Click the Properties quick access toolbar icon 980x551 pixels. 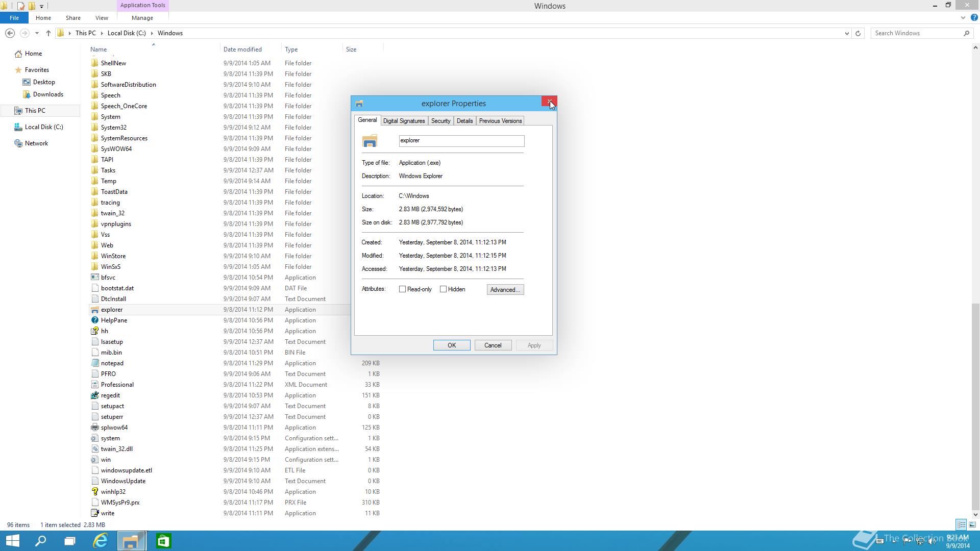[x=21, y=6]
